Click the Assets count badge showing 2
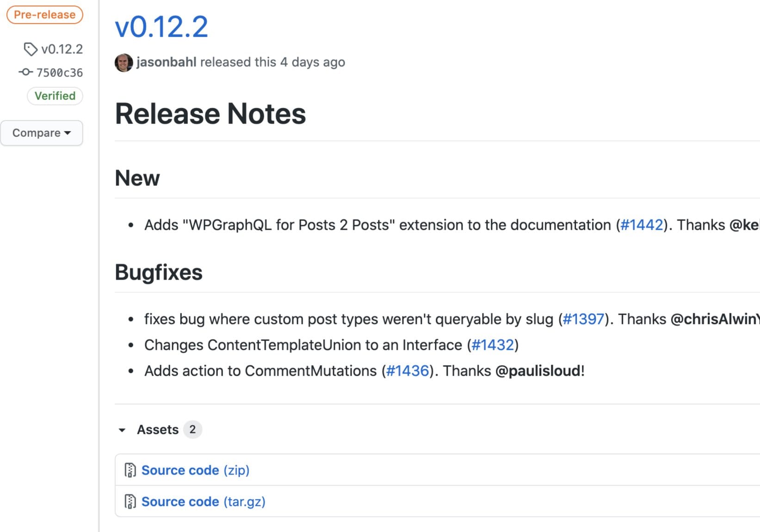 point(192,429)
